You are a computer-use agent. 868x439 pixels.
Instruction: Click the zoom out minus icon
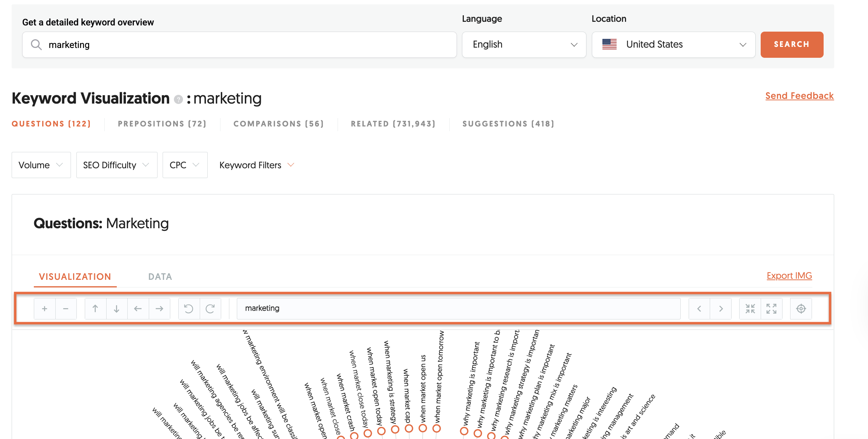[66, 308]
